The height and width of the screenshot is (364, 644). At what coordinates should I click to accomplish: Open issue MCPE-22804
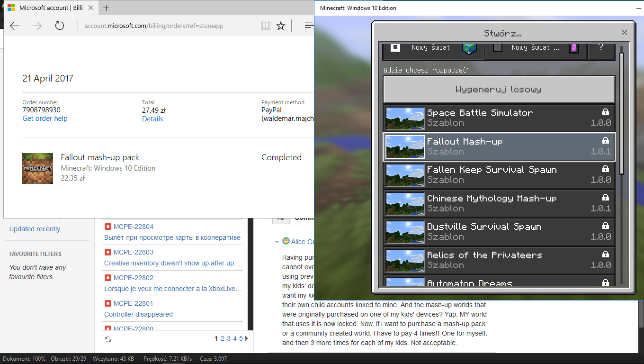tap(134, 227)
